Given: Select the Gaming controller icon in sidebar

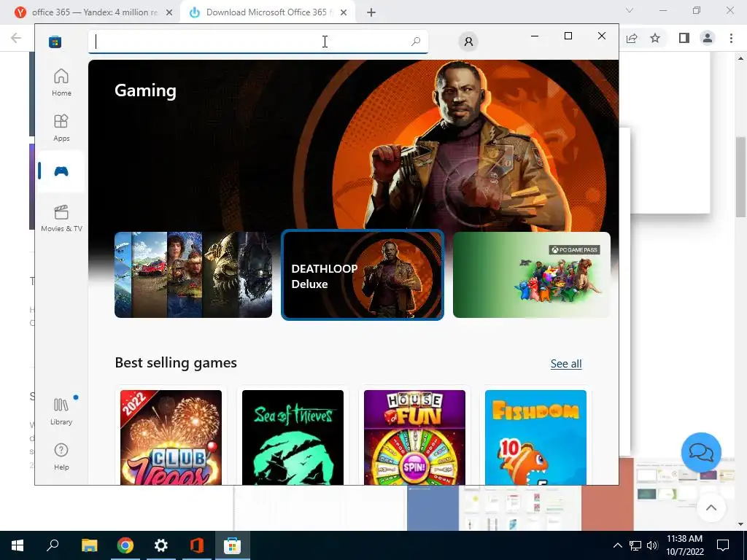Looking at the screenshot, I should pos(61,171).
